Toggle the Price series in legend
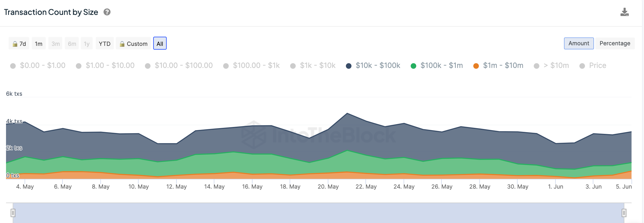Viewport: 644px width, 223px height. 593,66
